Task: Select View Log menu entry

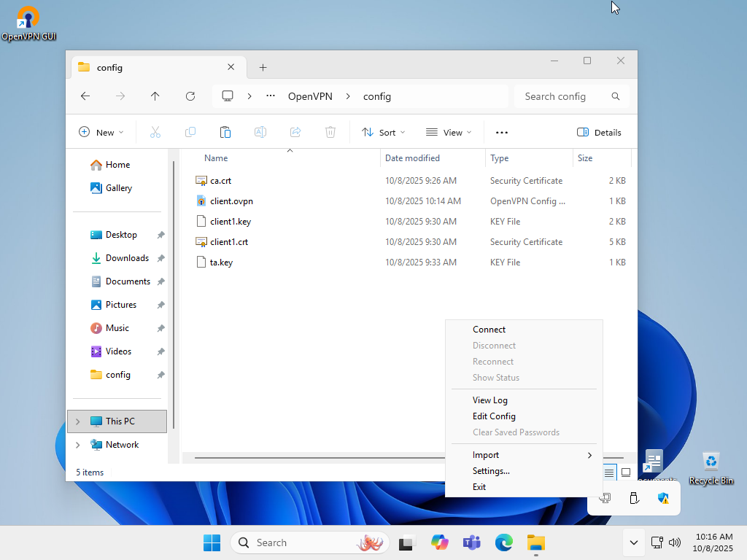Action: tap(489, 400)
